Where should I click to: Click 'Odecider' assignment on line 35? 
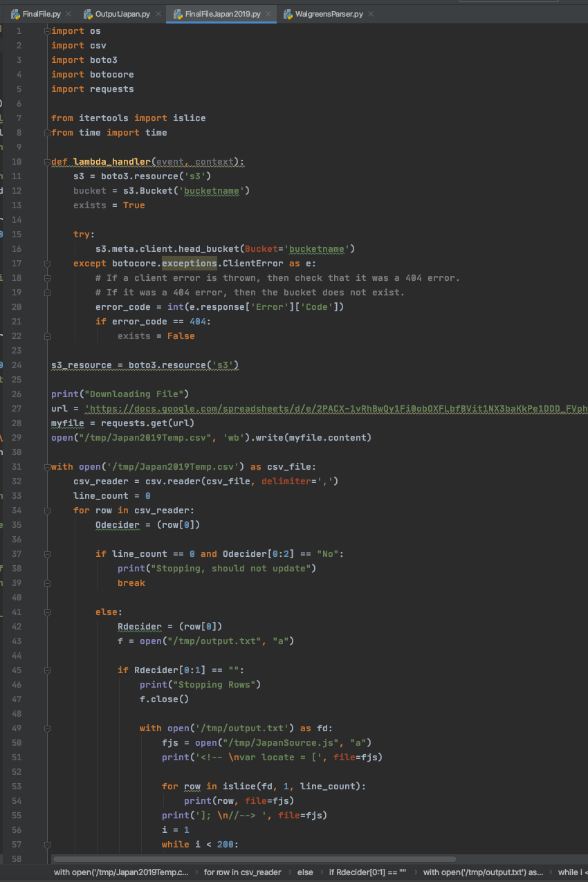(118, 525)
